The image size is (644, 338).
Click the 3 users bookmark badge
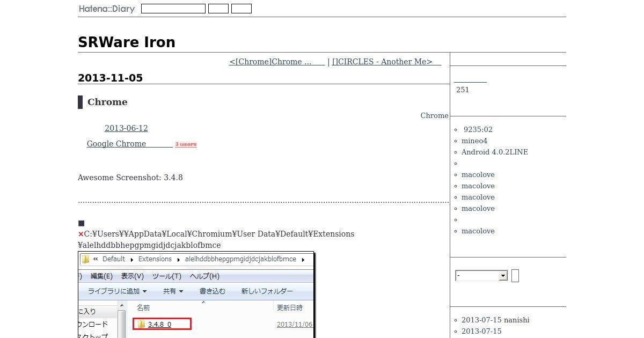tap(186, 144)
